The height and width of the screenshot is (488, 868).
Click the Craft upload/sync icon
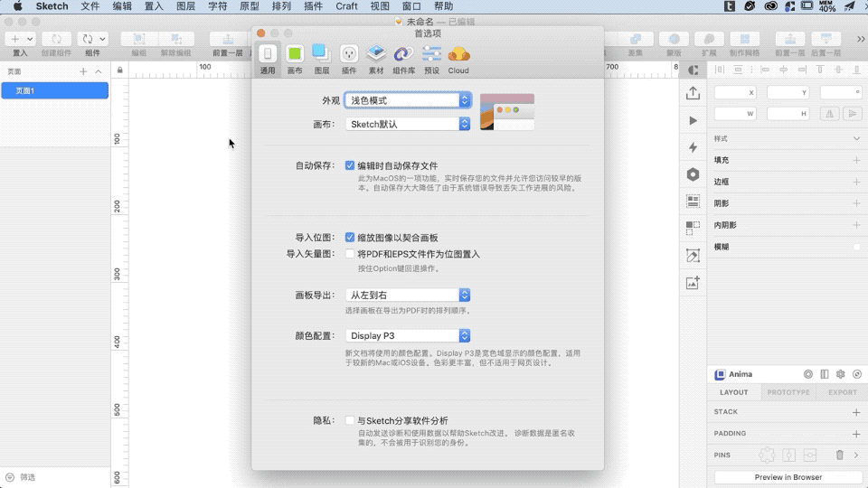(x=693, y=93)
